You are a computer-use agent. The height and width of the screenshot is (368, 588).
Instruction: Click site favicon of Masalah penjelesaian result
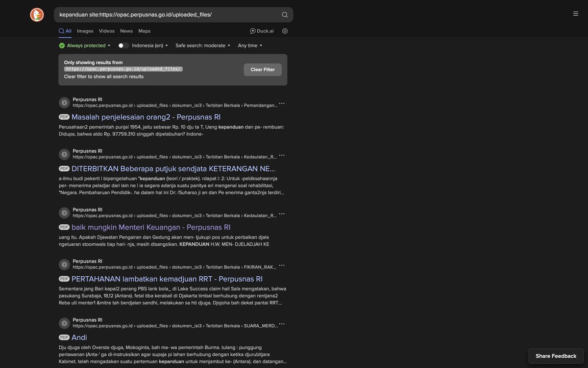point(64,103)
